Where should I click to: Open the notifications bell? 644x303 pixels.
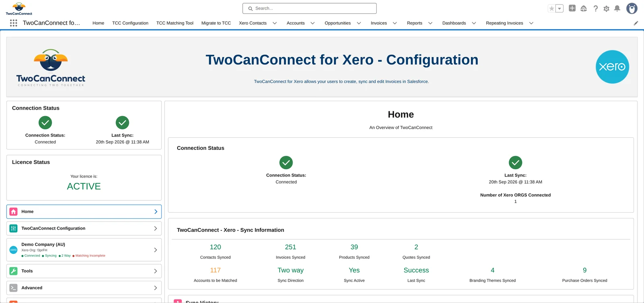617,8
